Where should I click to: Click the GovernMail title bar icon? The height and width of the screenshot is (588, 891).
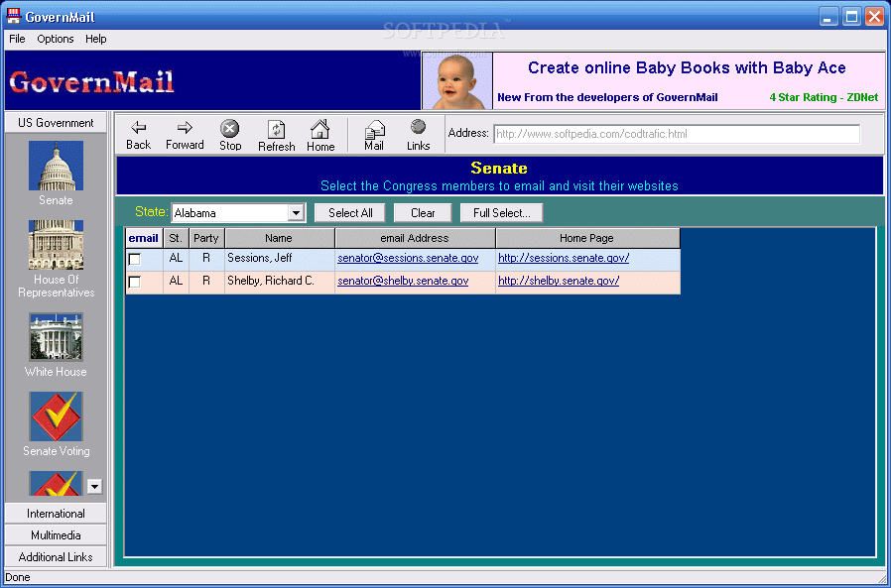pos(13,16)
